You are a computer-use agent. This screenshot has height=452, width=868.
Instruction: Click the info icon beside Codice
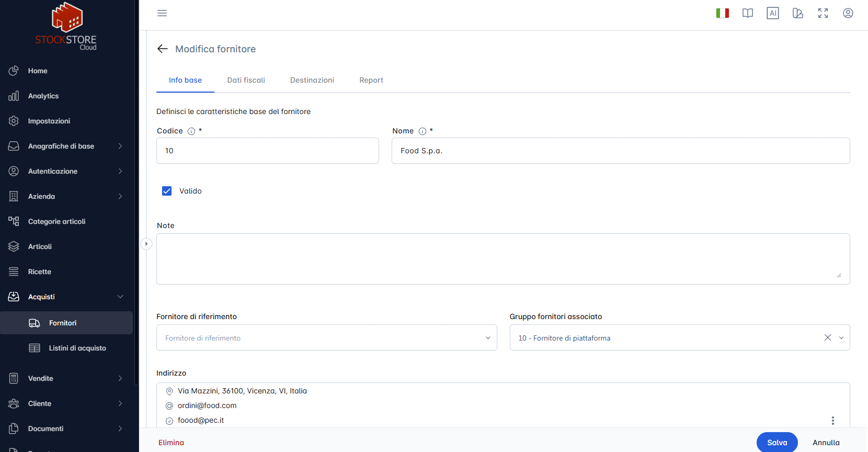click(x=191, y=131)
